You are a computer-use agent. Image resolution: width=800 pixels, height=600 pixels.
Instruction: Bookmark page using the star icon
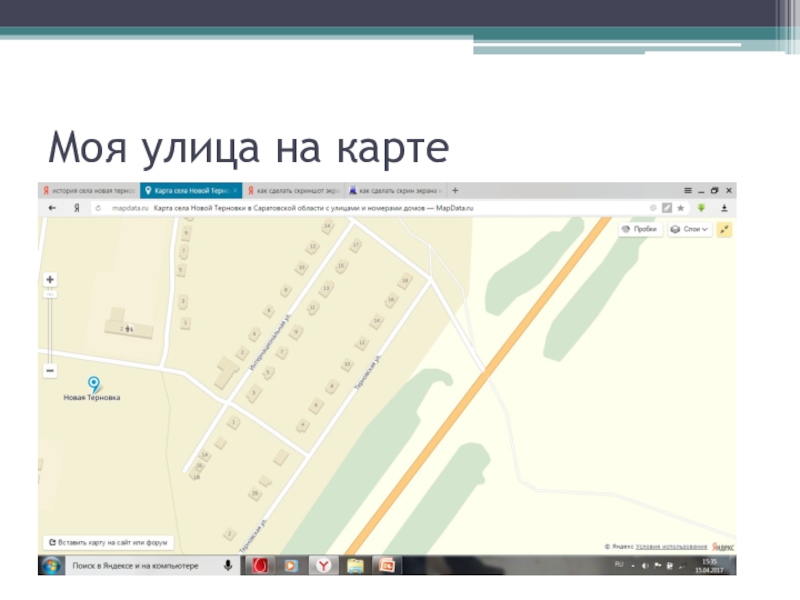tap(681, 208)
